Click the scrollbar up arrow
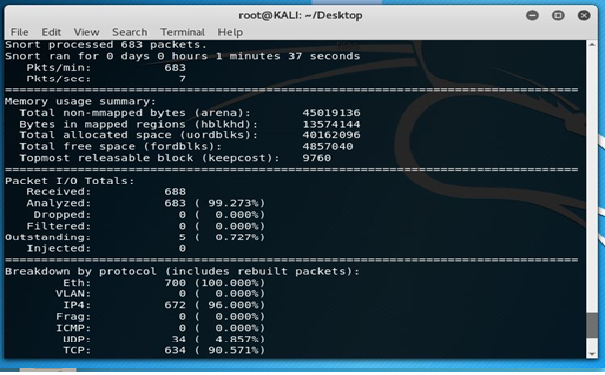The height and width of the screenshot is (375, 605). (592, 45)
